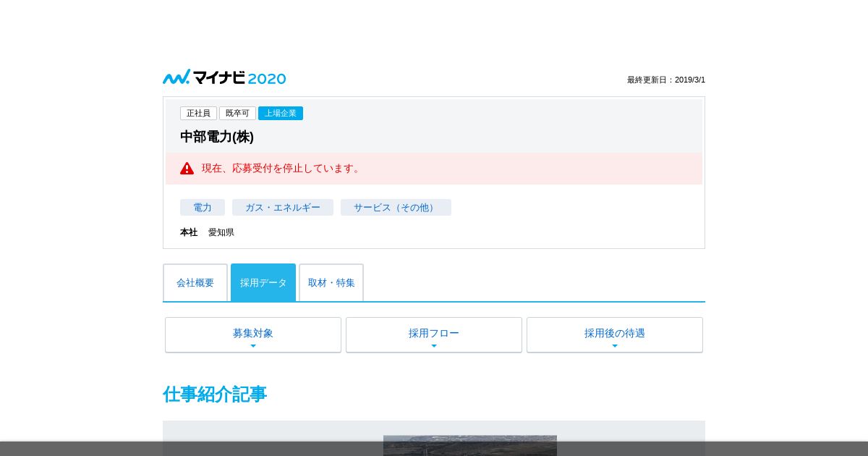868x456 pixels.
Task: Switch to the 採用データ tab
Action: click(263, 282)
